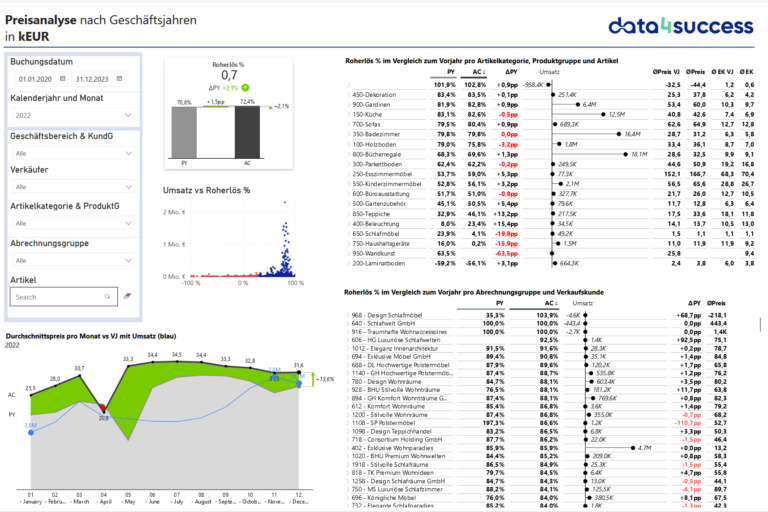The width and height of the screenshot is (768, 512).
Task: Sort category table by PY column header
Action: pos(451,72)
